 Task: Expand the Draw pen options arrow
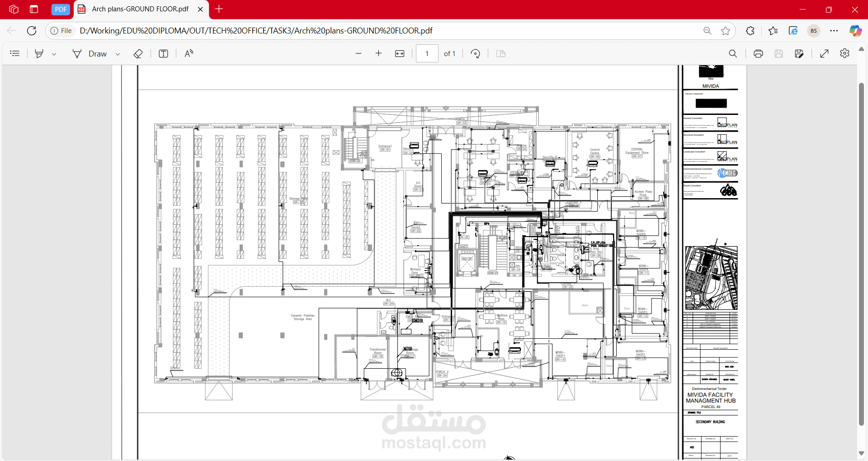118,54
